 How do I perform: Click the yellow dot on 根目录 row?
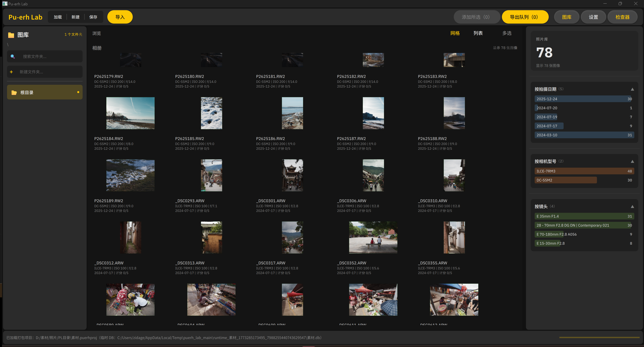pyautogui.click(x=78, y=92)
